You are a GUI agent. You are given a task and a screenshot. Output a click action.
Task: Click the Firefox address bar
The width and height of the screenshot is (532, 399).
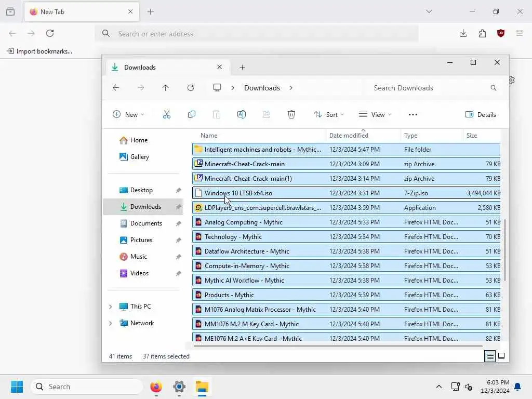pyautogui.click(x=257, y=34)
